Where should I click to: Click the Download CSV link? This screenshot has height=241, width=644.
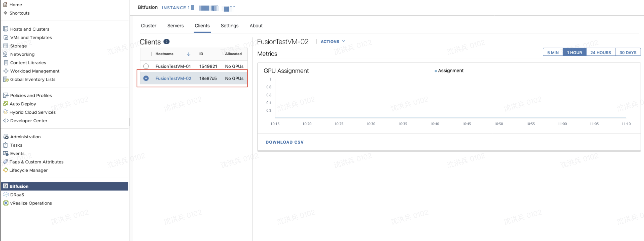click(x=284, y=142)
